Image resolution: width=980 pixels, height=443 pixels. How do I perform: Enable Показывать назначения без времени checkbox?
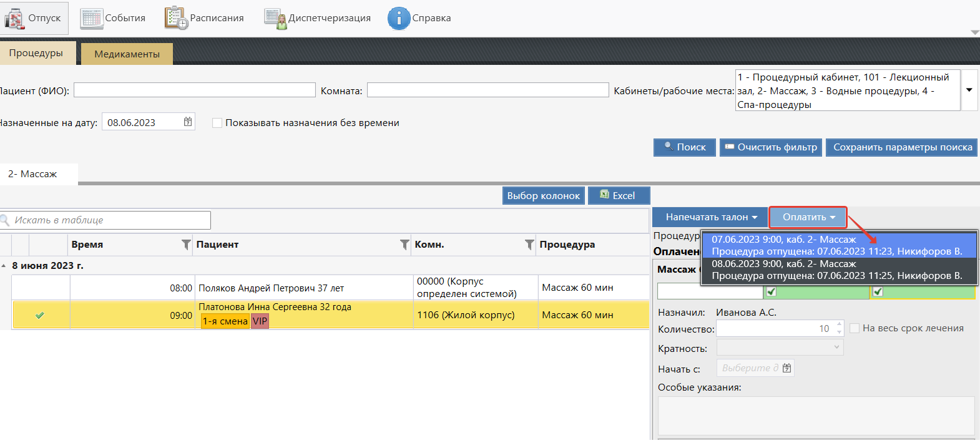pos(217,123)
